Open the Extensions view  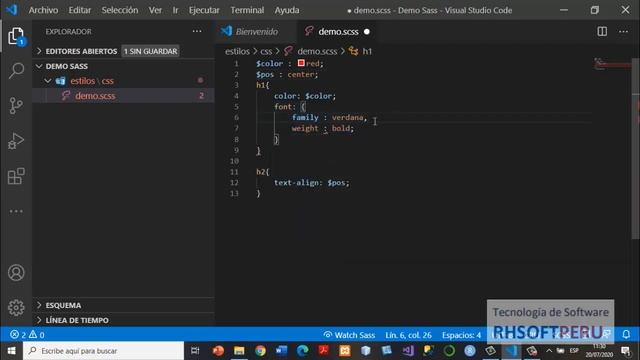16,176
